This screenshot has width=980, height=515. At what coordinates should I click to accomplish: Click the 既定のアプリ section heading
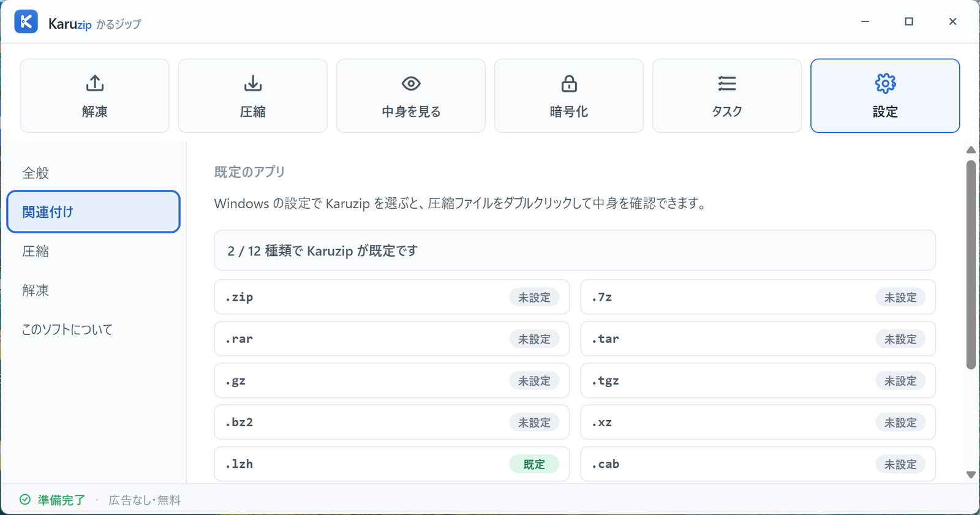(x=250, y=172)
